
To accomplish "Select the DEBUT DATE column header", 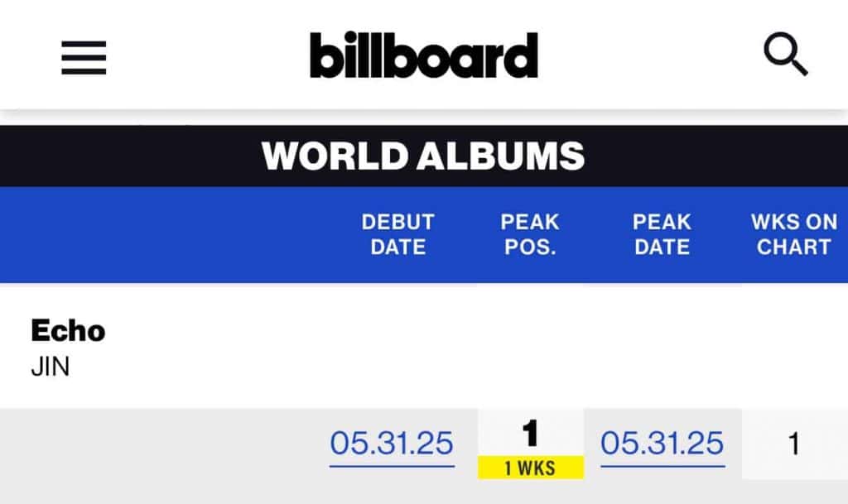I will pyautogui.click(x=397, y=234).
